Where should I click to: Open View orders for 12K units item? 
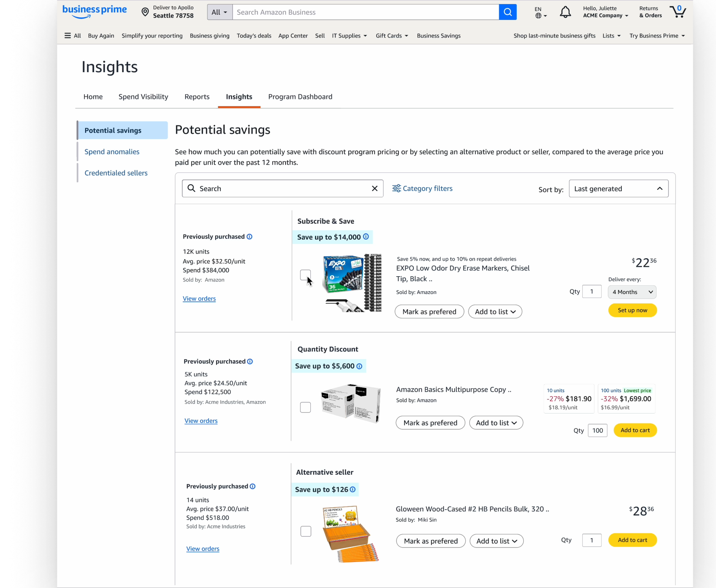(x=199, y=298)
